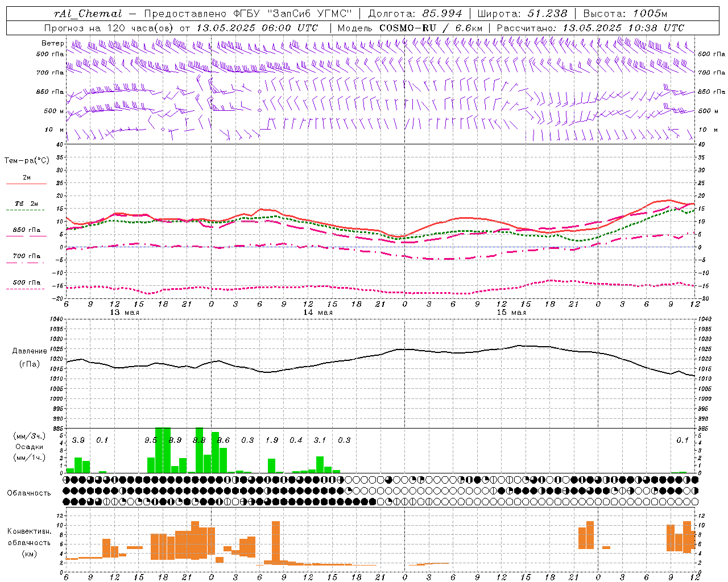728x582 pixels.
Task: Click the Облачность cloudiness label
Action: (29, 493)
